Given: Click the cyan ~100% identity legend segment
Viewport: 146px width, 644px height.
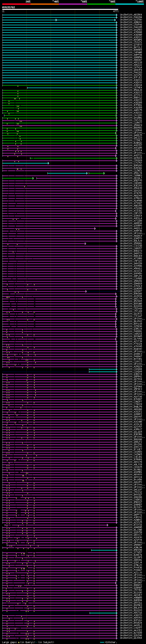Looking at the screenshot, I should click(130, 4).
